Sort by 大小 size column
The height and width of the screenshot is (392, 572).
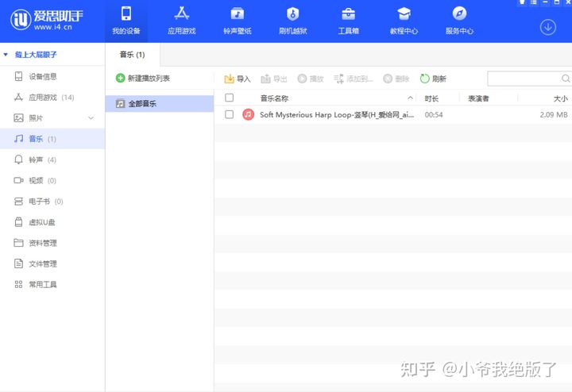coord(560,98)
